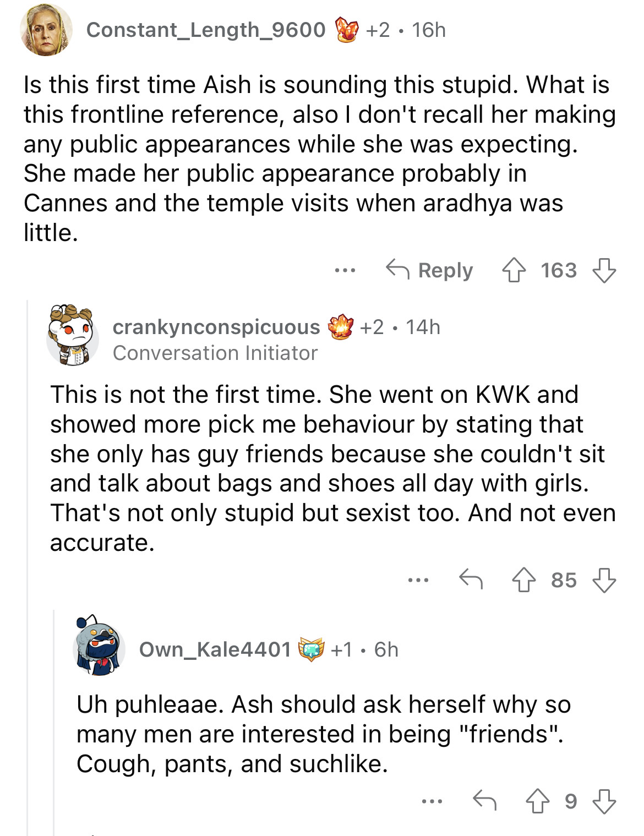The image size is (644, 836).
Task: Open more options for crankynconspicuous's comment
Action: pyautogui.click(x=418, y=580)
